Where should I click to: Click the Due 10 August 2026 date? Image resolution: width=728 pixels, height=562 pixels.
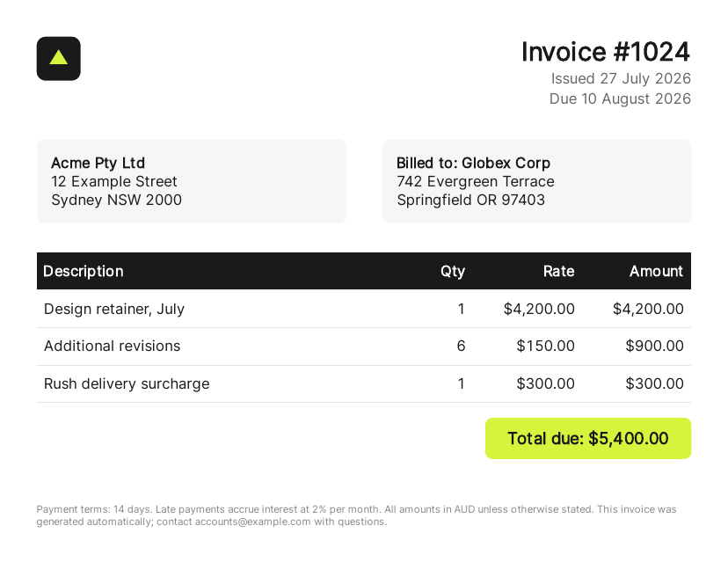tap(620, 99)
